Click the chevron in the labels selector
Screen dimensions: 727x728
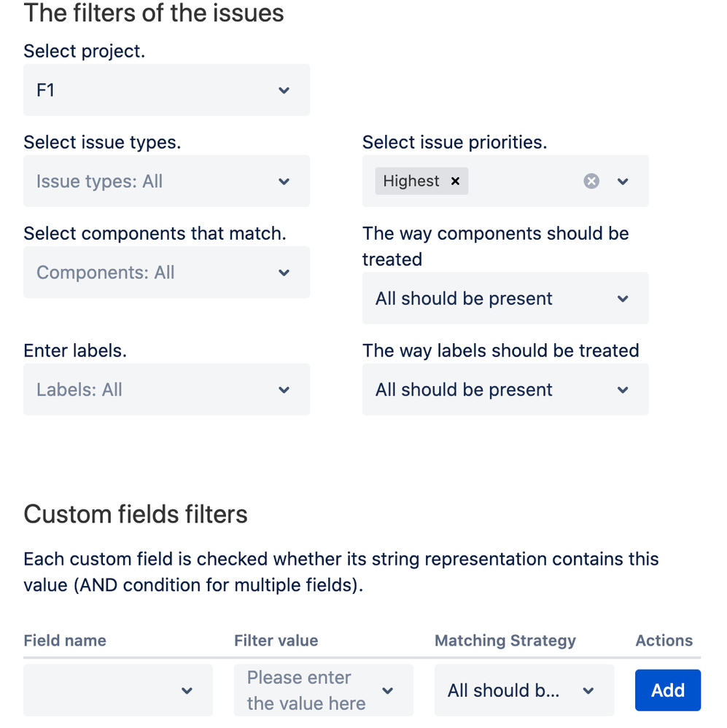tap(284, 390)
